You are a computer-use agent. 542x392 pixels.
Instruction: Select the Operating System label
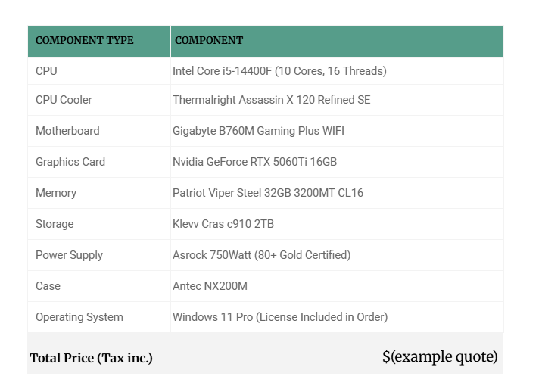pos(79,317)
